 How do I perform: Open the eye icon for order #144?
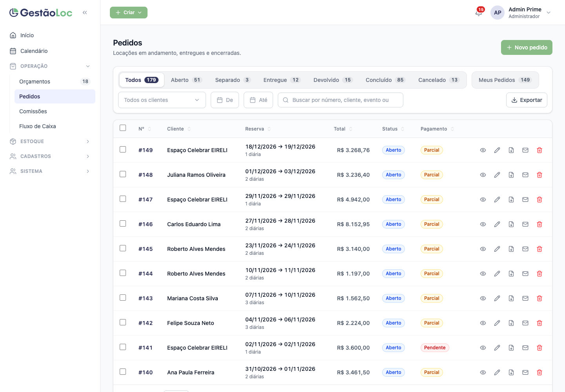coord(483,274)
